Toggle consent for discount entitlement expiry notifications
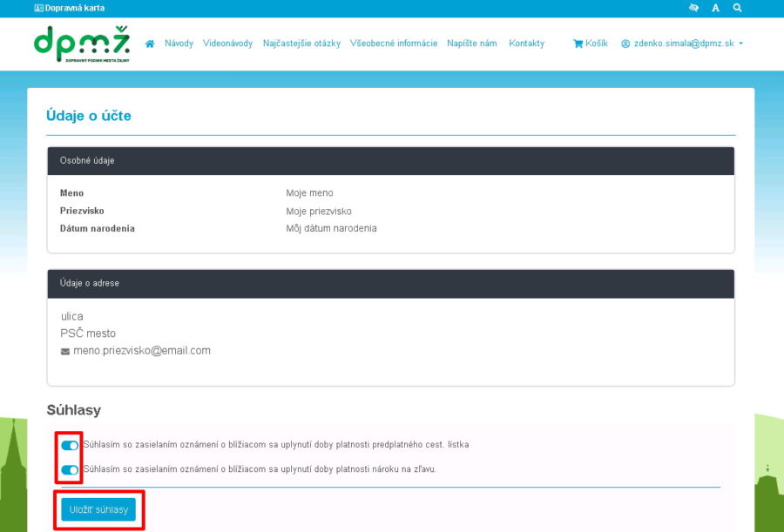The height and width of the screenshot is (532, 784). click(70, 470)
